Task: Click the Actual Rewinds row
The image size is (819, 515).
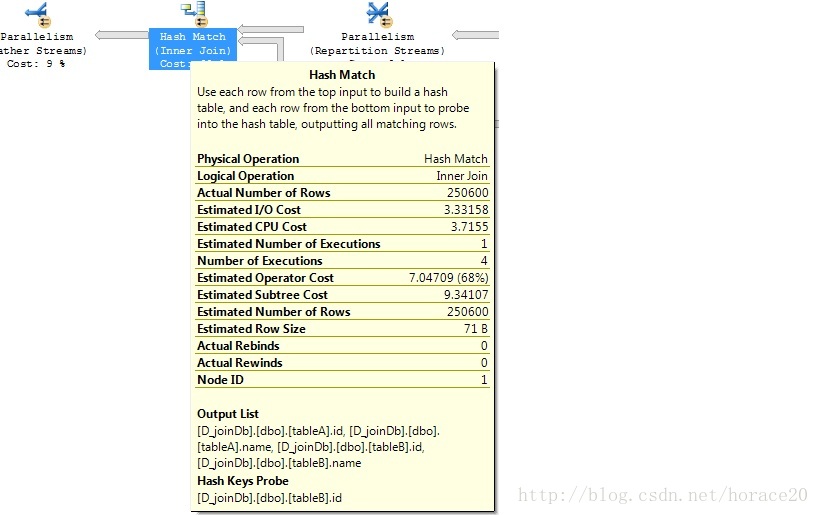Action: point(342,363)
